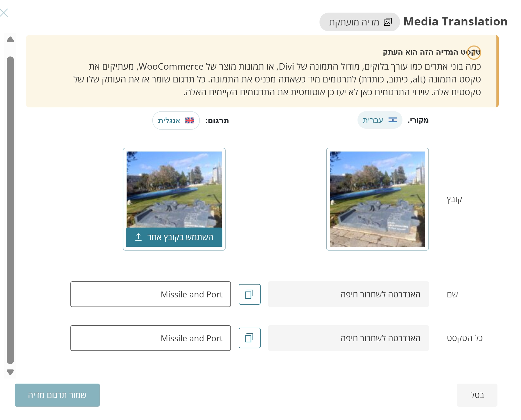
Task: Select the English translation language pill
Action: point(176,120)
